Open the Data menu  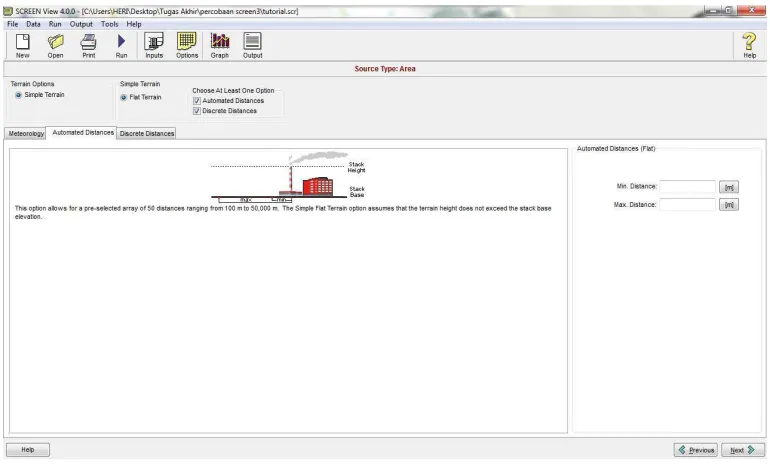point(33,24)
